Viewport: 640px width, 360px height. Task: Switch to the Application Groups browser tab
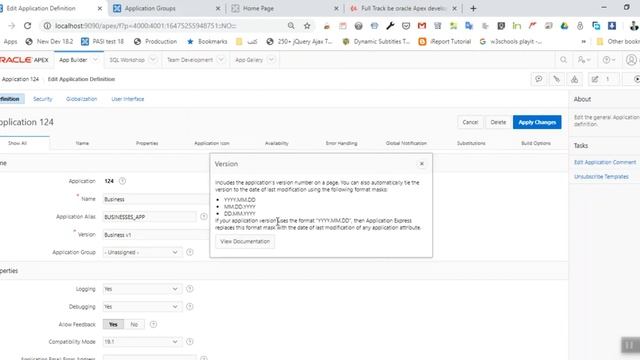click(x=167, y=8)
